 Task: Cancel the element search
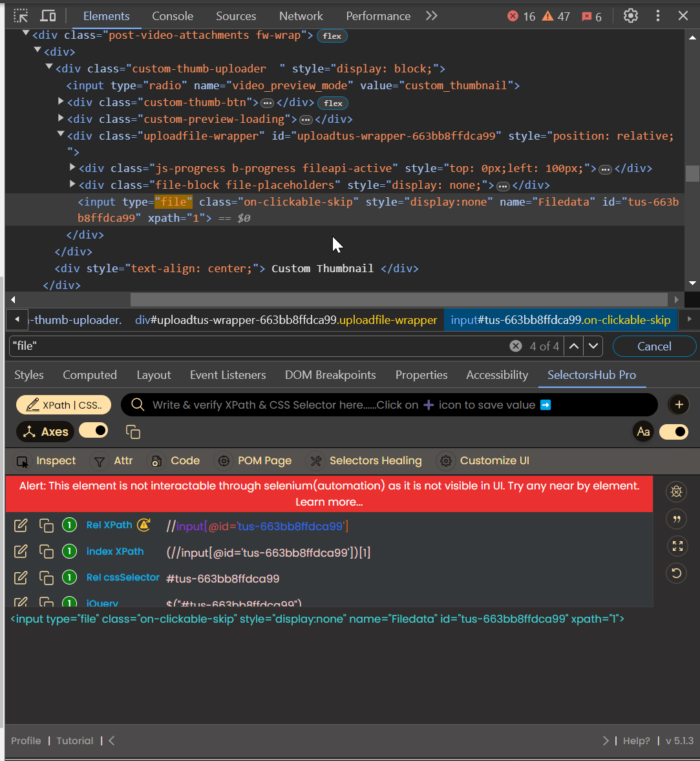(654, 346)
